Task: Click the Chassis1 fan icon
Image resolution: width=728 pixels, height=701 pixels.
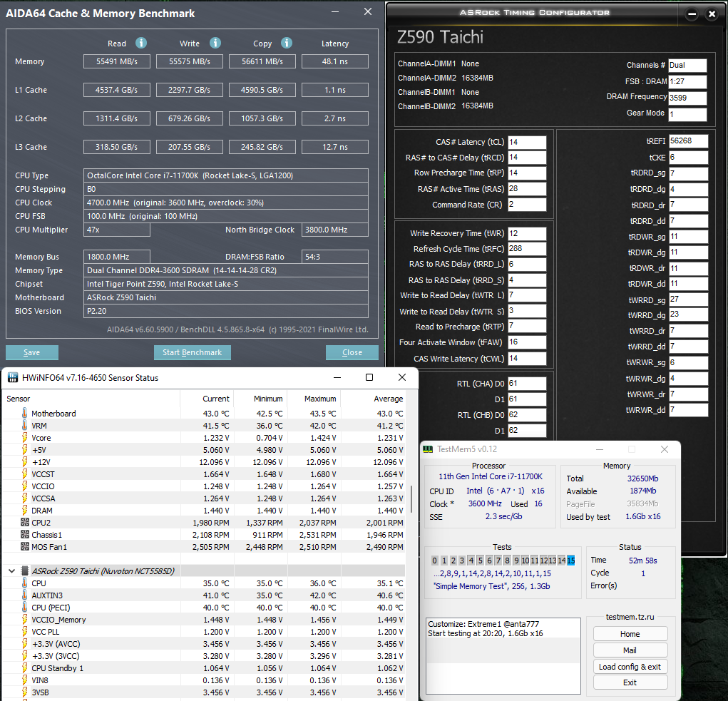Action: click(x=25, y=534)
